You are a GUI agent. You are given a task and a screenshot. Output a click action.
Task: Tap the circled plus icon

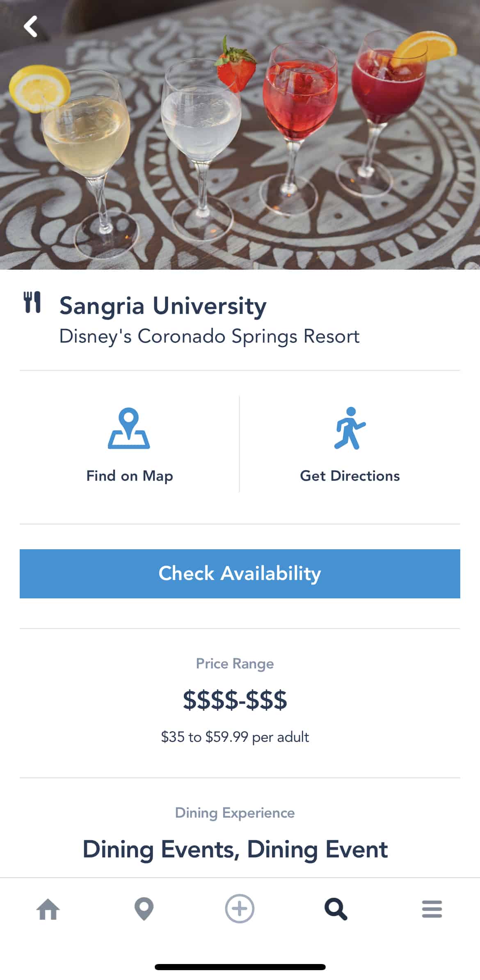coord(240,909)
